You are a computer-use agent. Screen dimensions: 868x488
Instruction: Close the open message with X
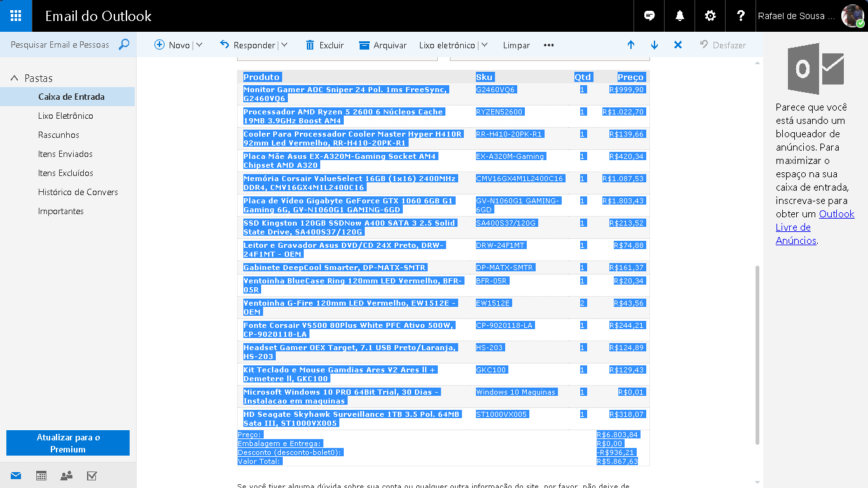pos(678,45)
